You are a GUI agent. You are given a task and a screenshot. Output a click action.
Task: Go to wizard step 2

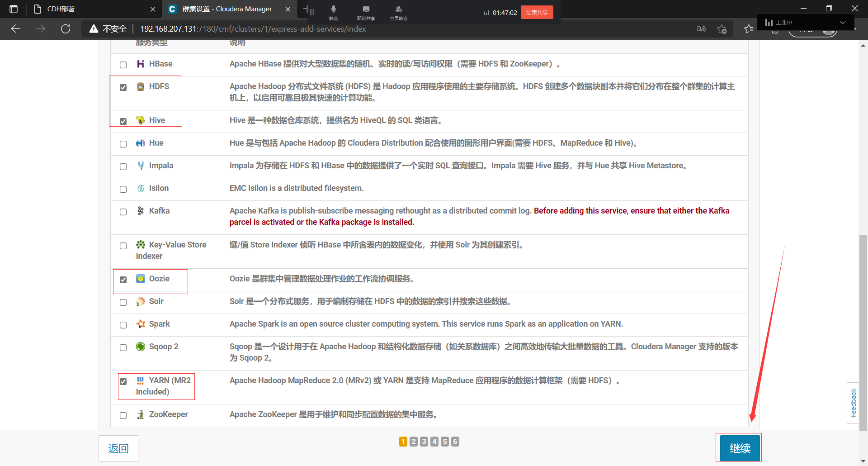(x=414, y=442)
